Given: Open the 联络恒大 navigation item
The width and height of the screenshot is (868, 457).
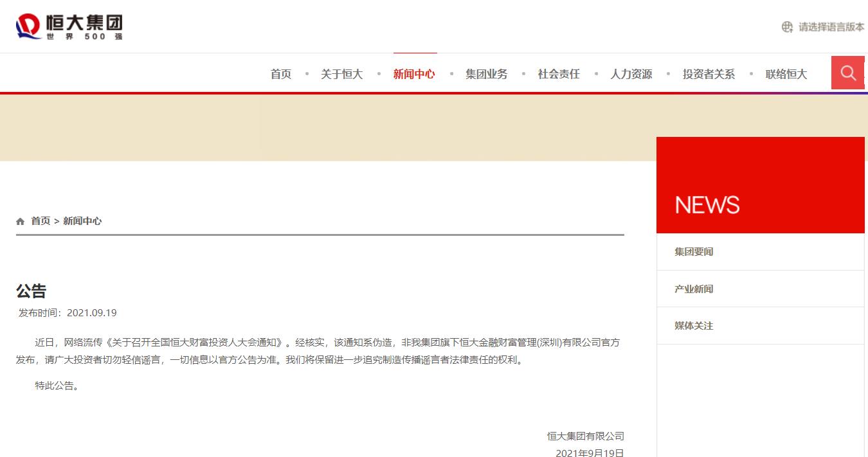Looking at the screenshot, I should pos(786,74).
